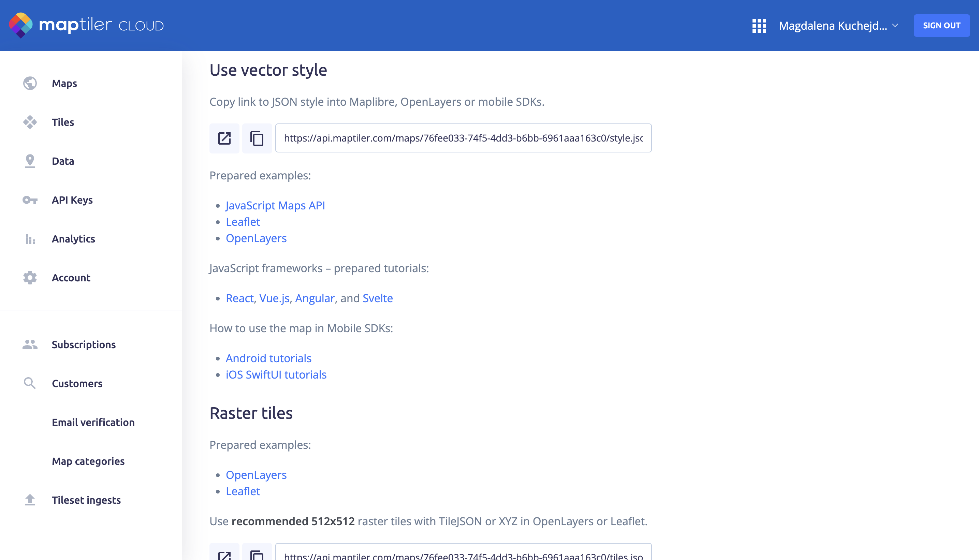Click the Maps globe icon

pos(30,83)
